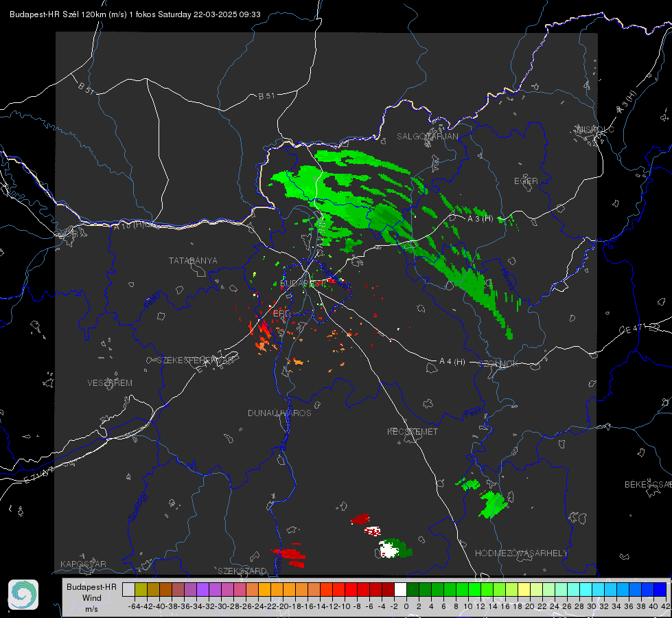Select the olive swatch at -64
Screen dimensions: 672x618
click(x=141, y=590)
